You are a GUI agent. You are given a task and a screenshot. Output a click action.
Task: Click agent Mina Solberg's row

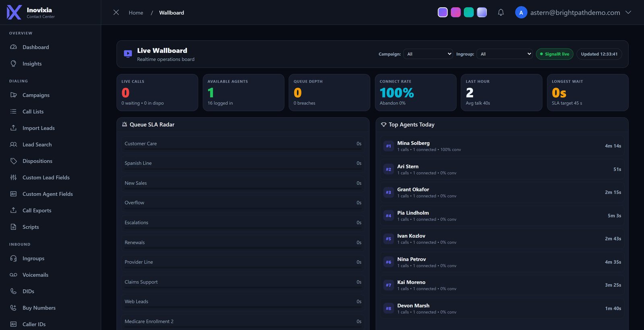pos(502,146)
